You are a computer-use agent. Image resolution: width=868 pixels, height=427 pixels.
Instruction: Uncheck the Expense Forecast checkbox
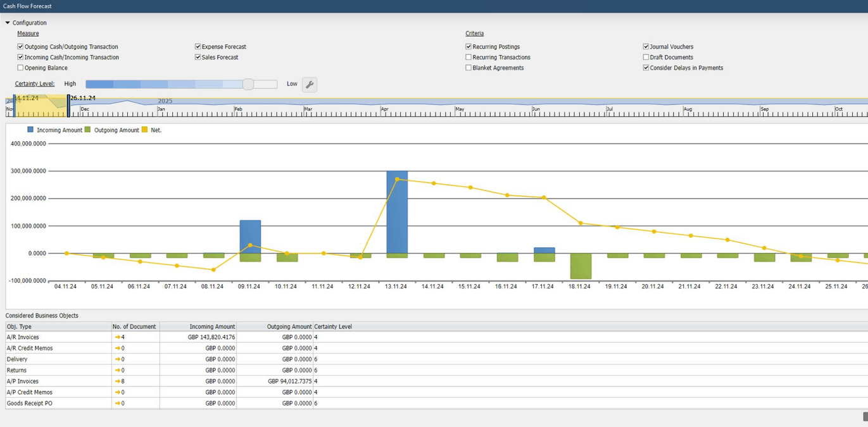tap(198, 47)
